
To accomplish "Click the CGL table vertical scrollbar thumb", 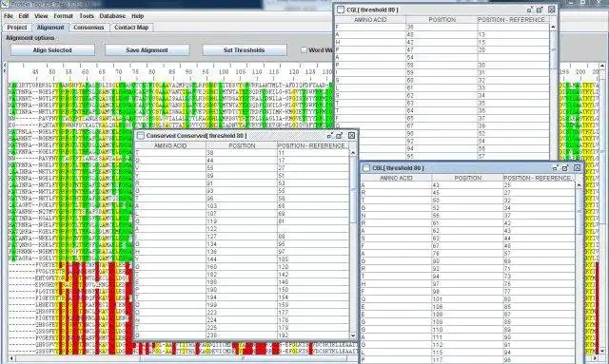I will [x=553, y=50].
